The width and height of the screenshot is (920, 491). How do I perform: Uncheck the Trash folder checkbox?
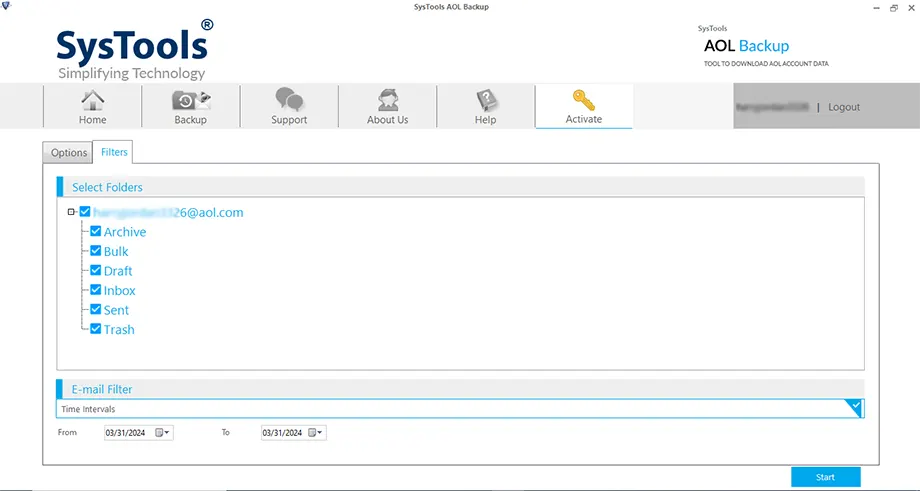pos(96,329)
